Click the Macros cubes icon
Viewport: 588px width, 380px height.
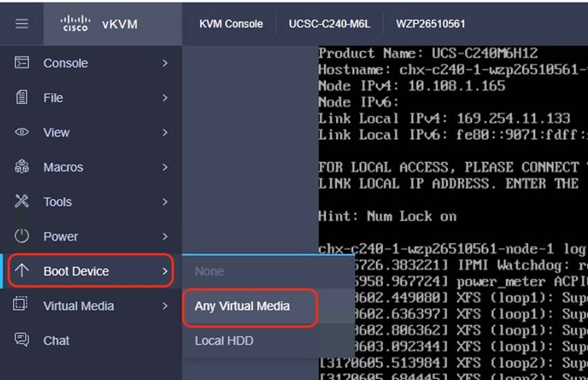tap(21, 166)
